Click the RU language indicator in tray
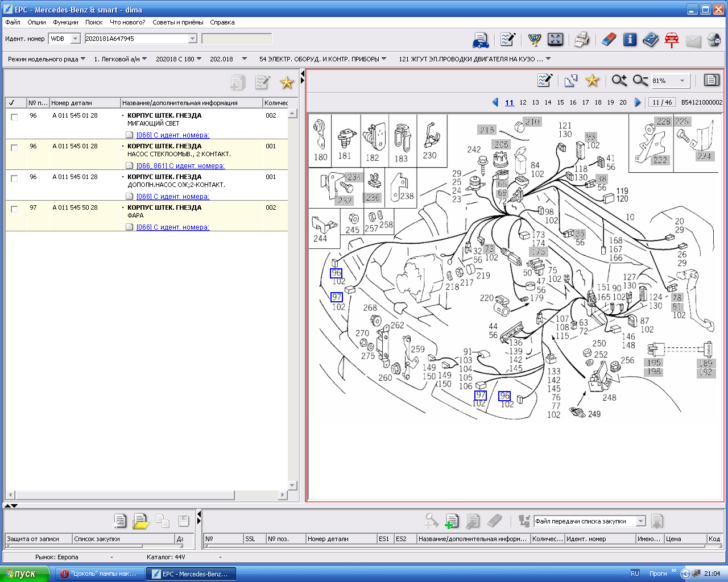The image size is (728, 582). 635,573
